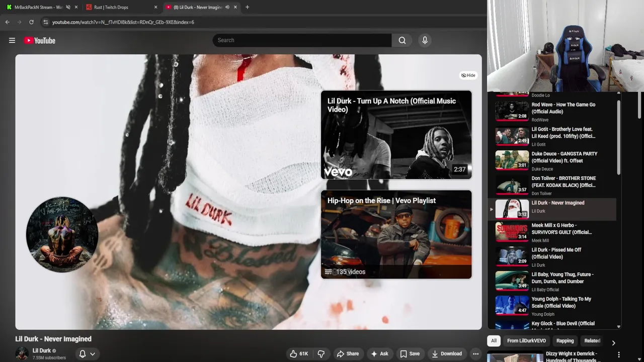The width and height of the screenshot is (644, 362).
Task: Mute the Lil Durk tab speaker icon
Action: click(x=227, y=7)
